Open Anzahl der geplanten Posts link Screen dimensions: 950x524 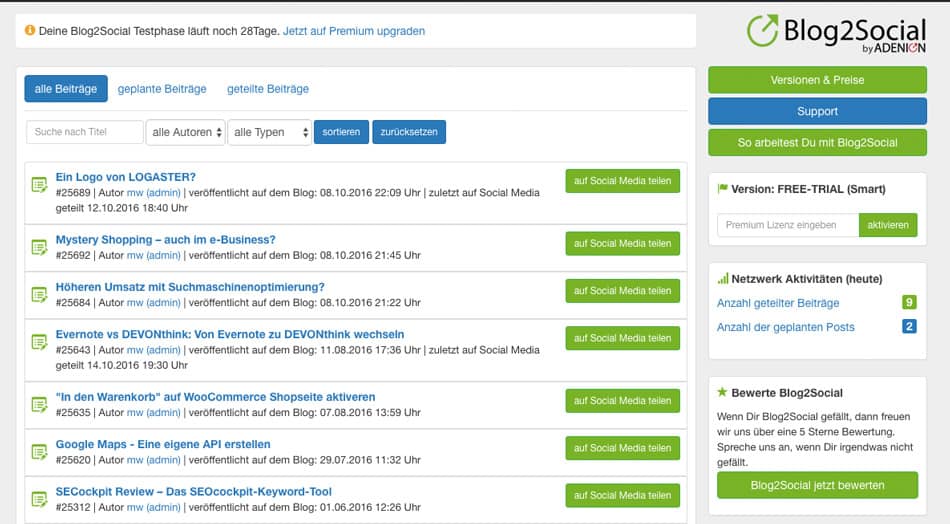point(786,327)
